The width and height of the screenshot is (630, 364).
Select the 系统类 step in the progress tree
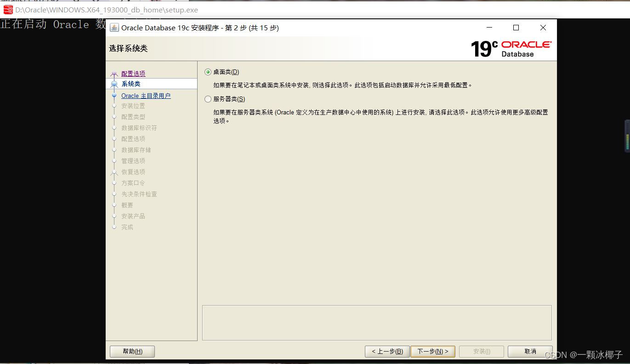coord(132,84)
